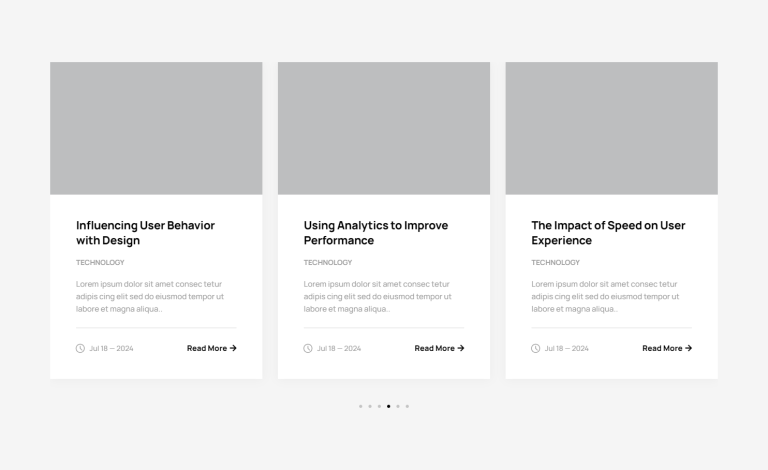Open the 'Using Analytics to Improve Performance' title
This screenshot has height=470, width=768.
click(x=375, y=233)
